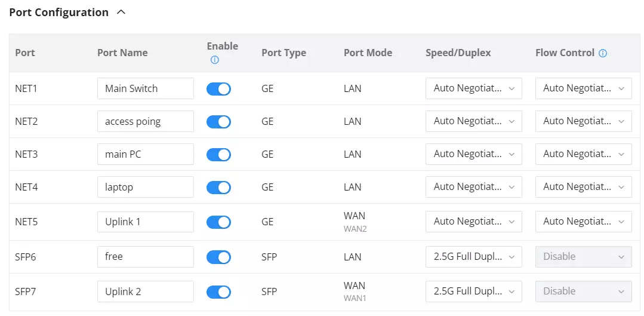The image size is (644, 316).
Task: Toggle the SFP6 port enable switch
Action: [x=218, y=257]
